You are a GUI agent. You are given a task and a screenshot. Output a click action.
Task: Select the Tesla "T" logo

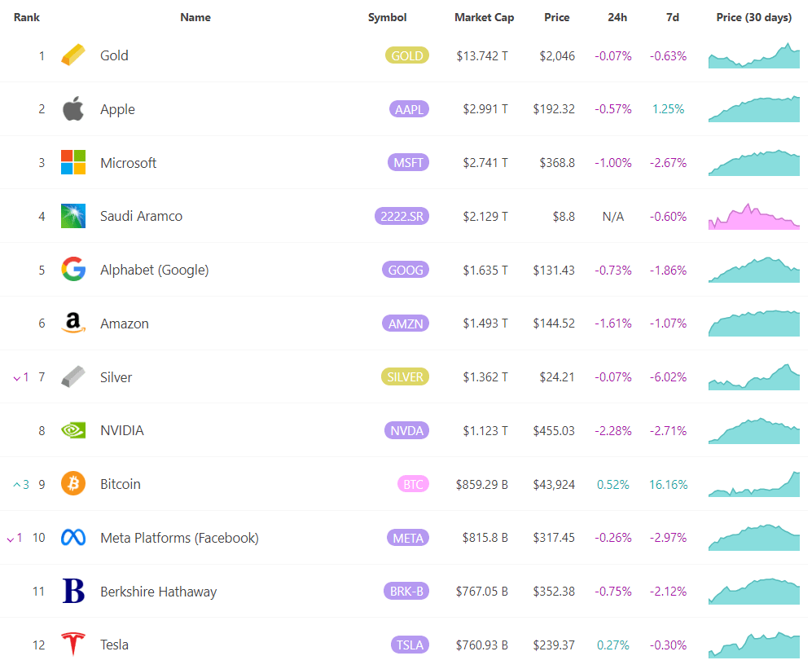click(72, 645)
